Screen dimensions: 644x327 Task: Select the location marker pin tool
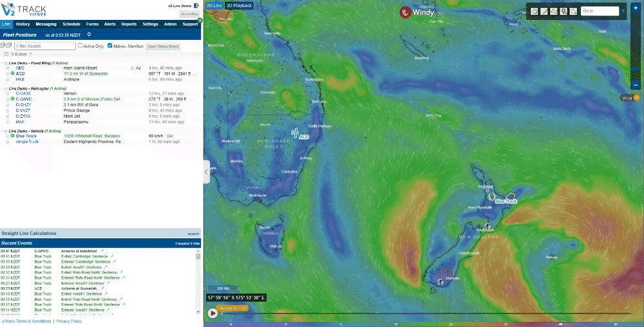(x=564, y=12)
